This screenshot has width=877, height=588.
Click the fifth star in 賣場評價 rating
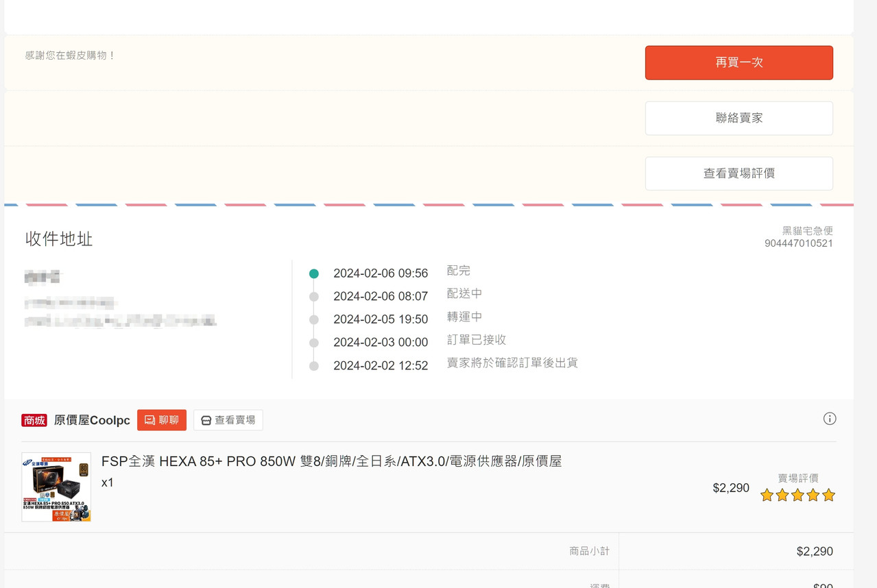[828, 495]
